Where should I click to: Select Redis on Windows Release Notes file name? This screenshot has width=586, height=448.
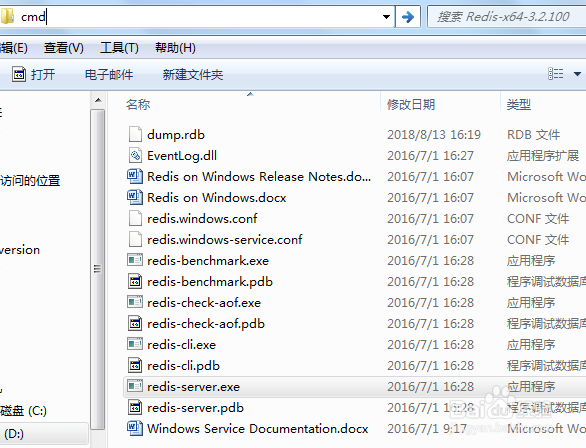click(259, 176)
